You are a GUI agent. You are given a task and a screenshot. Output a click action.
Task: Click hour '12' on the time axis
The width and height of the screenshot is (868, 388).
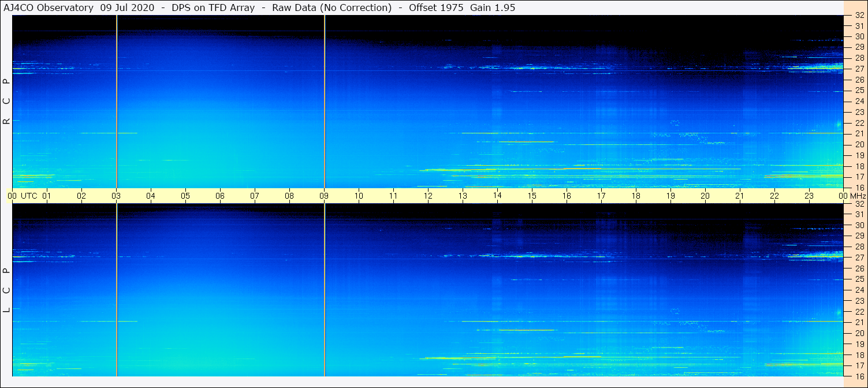pyautogui.click(x=428, y=196)
